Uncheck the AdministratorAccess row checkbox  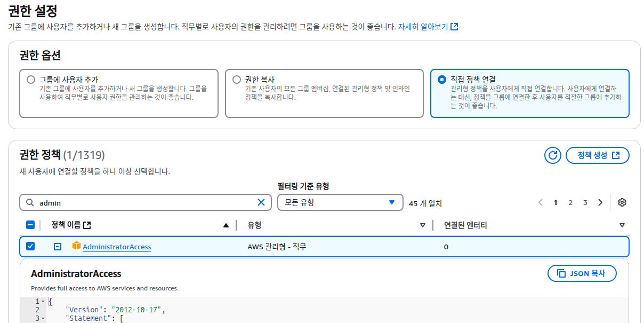pyautogui.click(x=30, y=246)
